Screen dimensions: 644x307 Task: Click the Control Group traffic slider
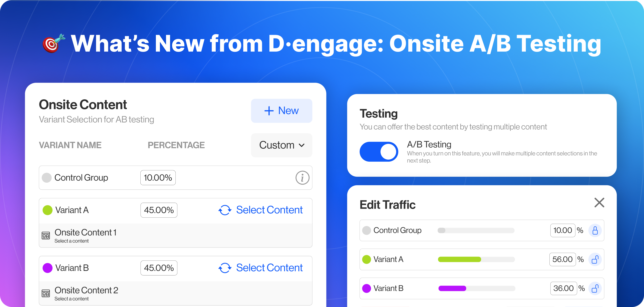click(x=476, y=230)
